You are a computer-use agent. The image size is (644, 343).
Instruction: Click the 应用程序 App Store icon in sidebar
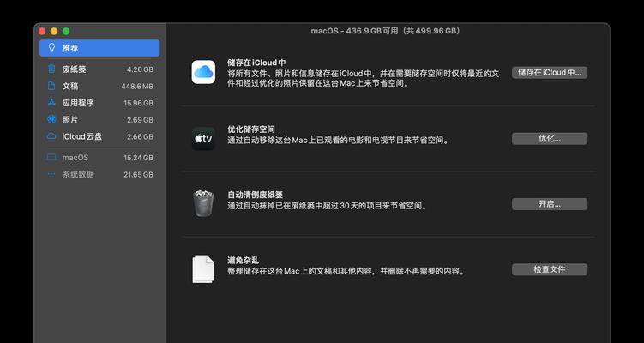[x=51, y=103]
